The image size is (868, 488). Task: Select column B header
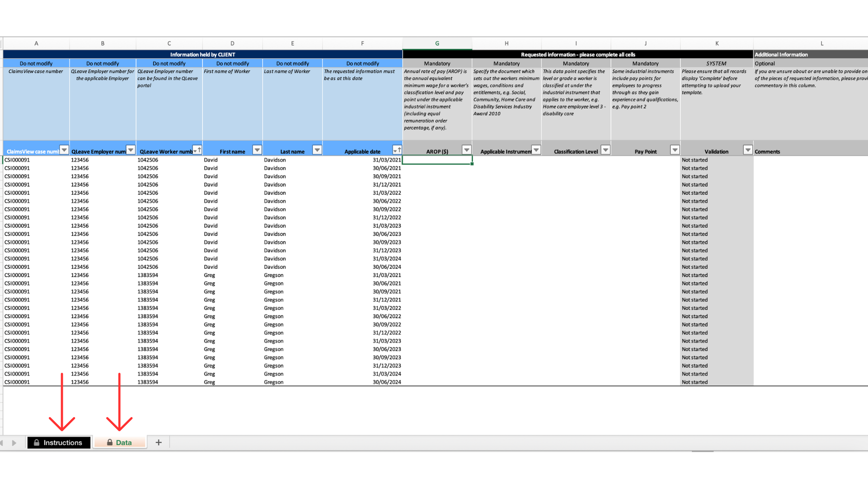click(x=103, y=44)
